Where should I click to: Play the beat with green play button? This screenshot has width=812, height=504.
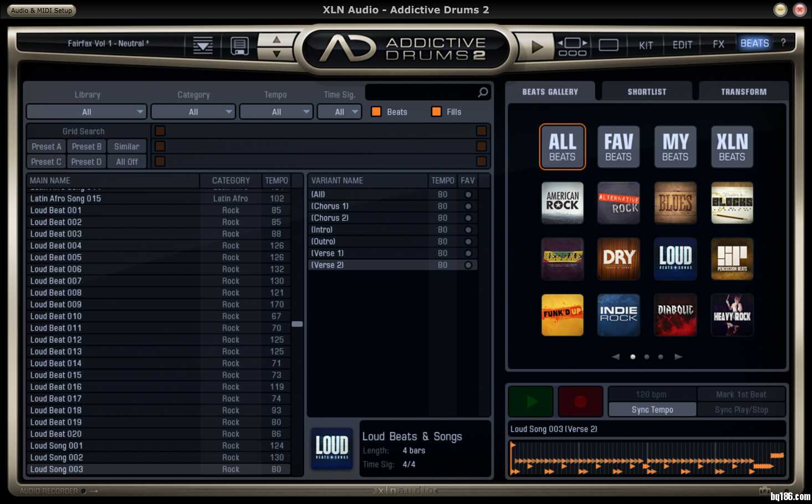pos(531,402)
